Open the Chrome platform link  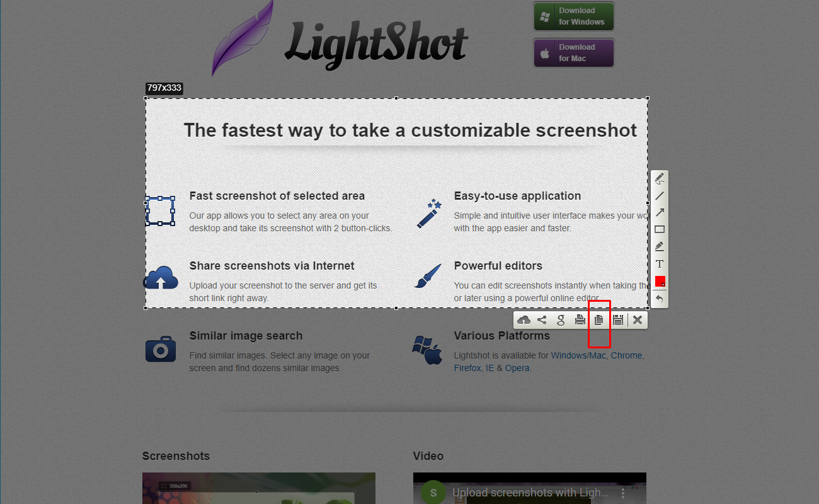pos(626,355)
